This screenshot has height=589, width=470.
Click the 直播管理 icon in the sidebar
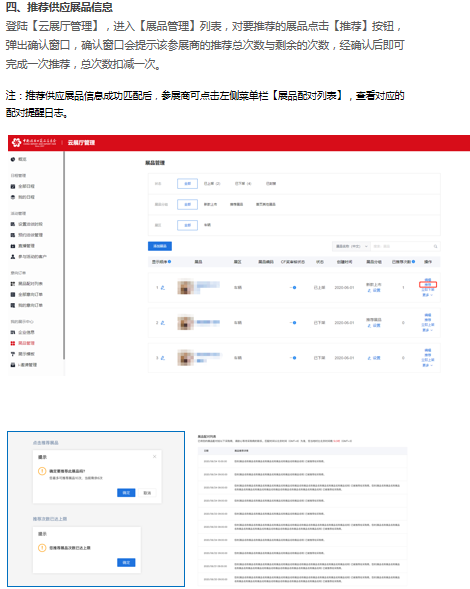(13, 246)
